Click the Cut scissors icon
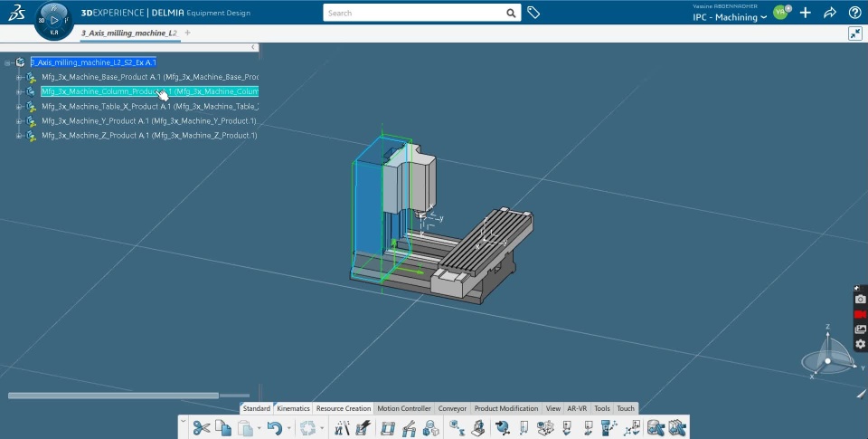868x439 pixels. coord(201,427)
